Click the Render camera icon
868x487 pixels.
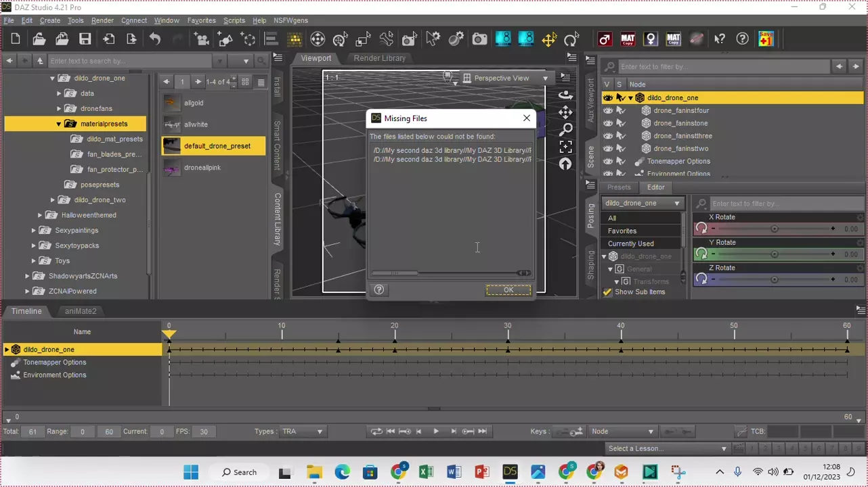(x=479, y=39)
